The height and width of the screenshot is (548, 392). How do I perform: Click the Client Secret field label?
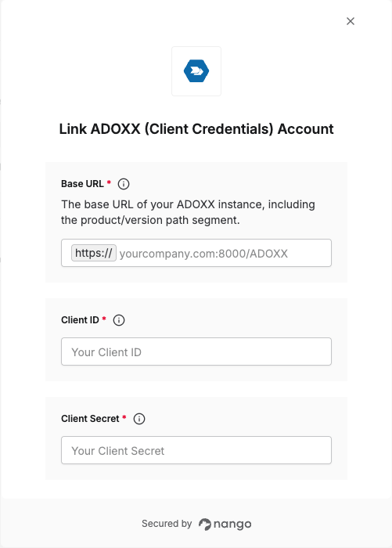[90, 419]
